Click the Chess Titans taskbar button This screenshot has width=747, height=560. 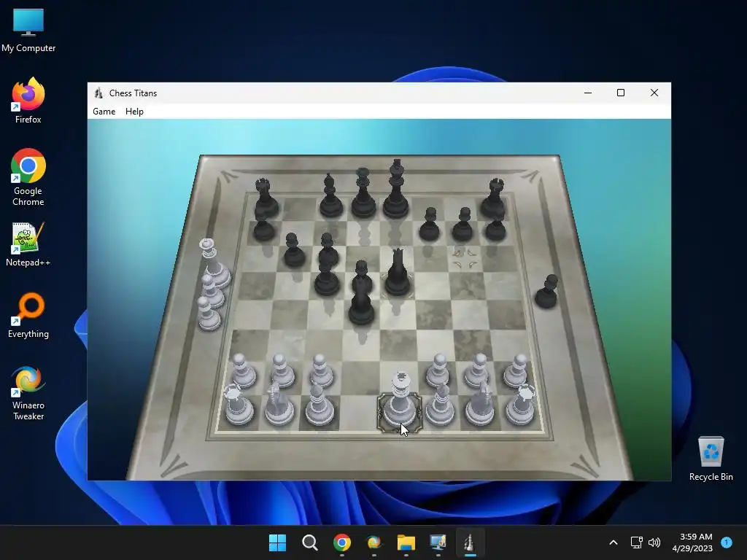click(x=471, y=542)
